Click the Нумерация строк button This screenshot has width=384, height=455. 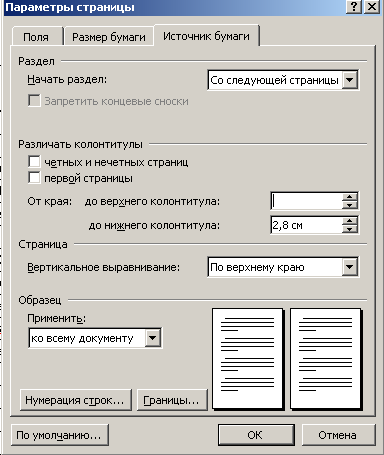76,400
